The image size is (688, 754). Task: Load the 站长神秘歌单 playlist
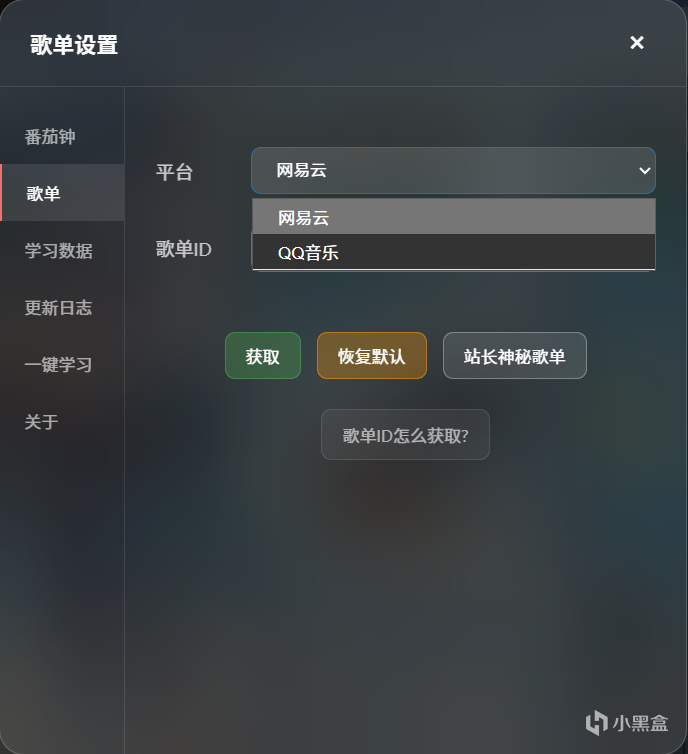515,356
